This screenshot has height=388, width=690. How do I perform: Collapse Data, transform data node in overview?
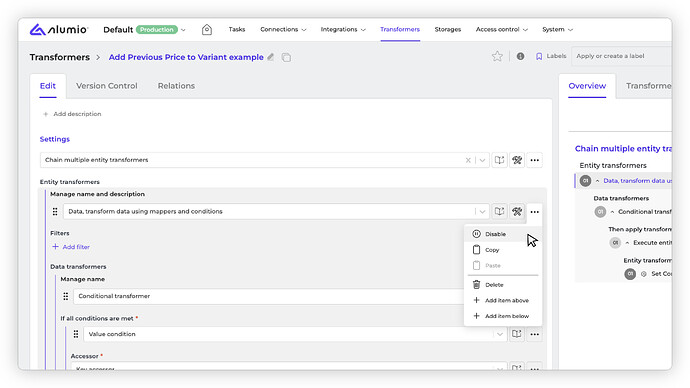click(597, 181)
